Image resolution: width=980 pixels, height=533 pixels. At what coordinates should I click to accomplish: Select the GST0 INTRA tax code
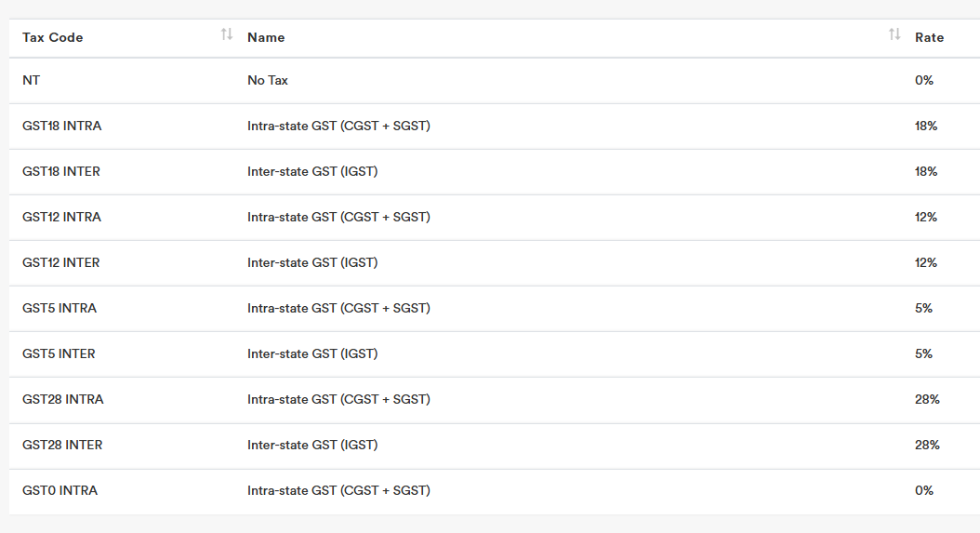pos(60,491)
